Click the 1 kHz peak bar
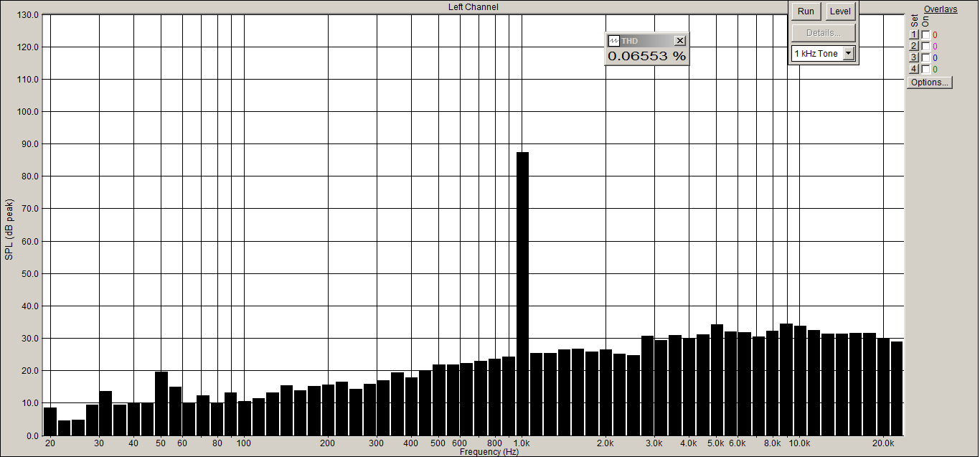This screenshot has height=457, width=980. tap(522, 293)
